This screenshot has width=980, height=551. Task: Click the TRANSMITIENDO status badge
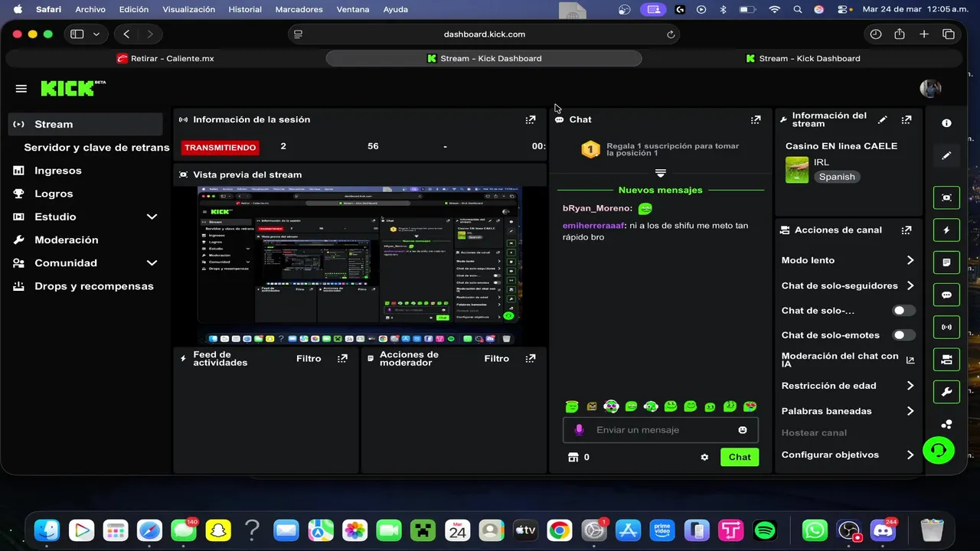(x=220, y=147)
